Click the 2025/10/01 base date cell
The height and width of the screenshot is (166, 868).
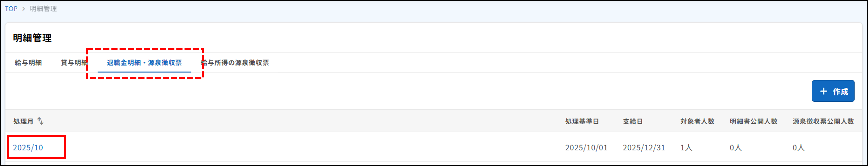[586, 147]
